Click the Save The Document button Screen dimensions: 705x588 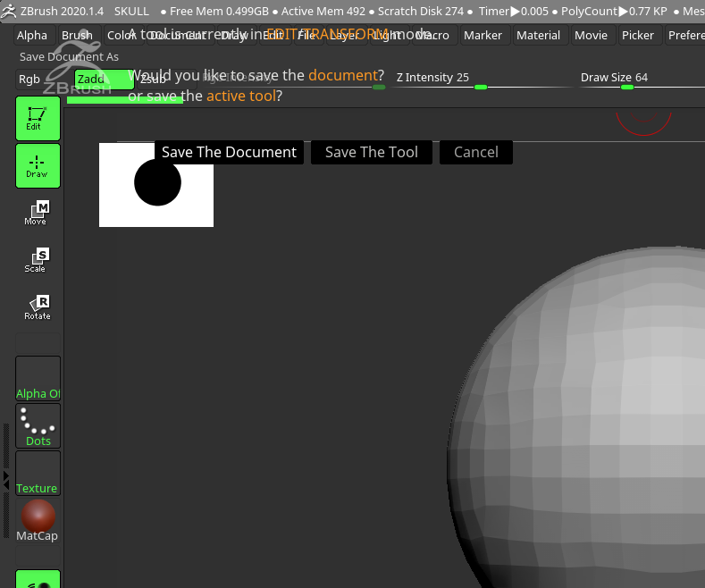(x=229, y=153)
